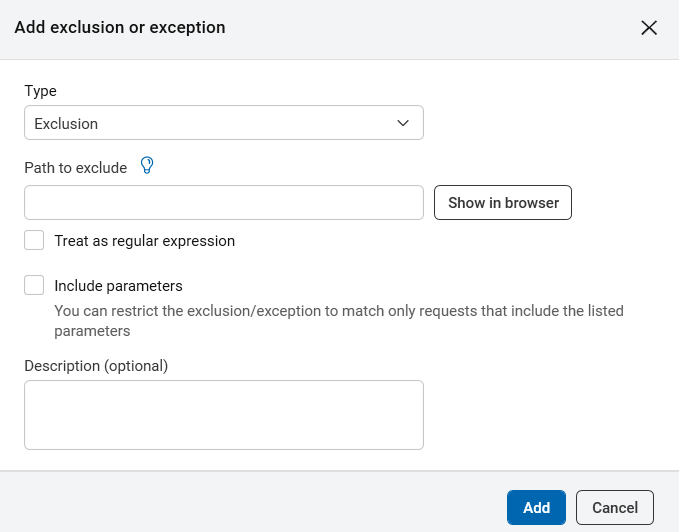Click the "Type" field label
This screenshot has height=532, width=679.
click(x=40, y=91)
